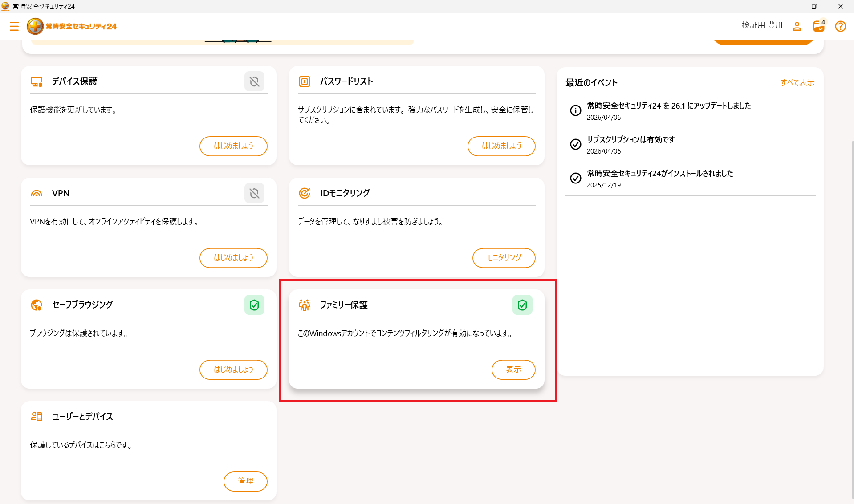
Task: Click the IDモニタリング fingerprint icon
Action: (x=304, y=193)
